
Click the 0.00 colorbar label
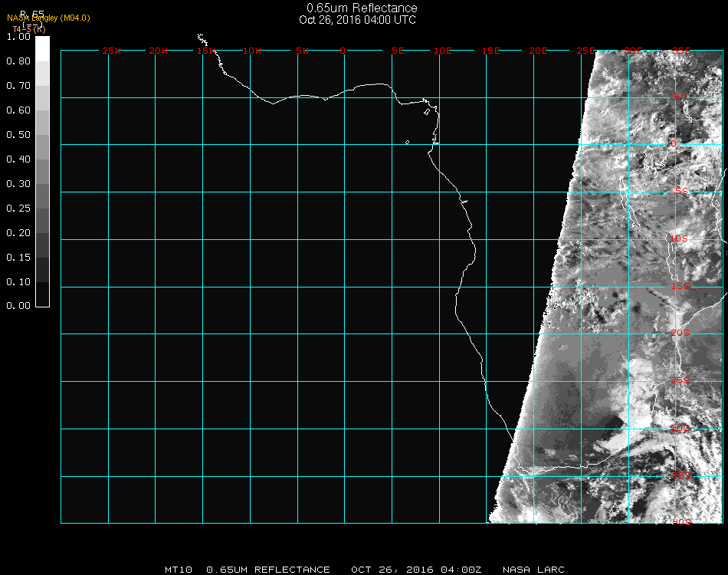click(x=18, y=306)
